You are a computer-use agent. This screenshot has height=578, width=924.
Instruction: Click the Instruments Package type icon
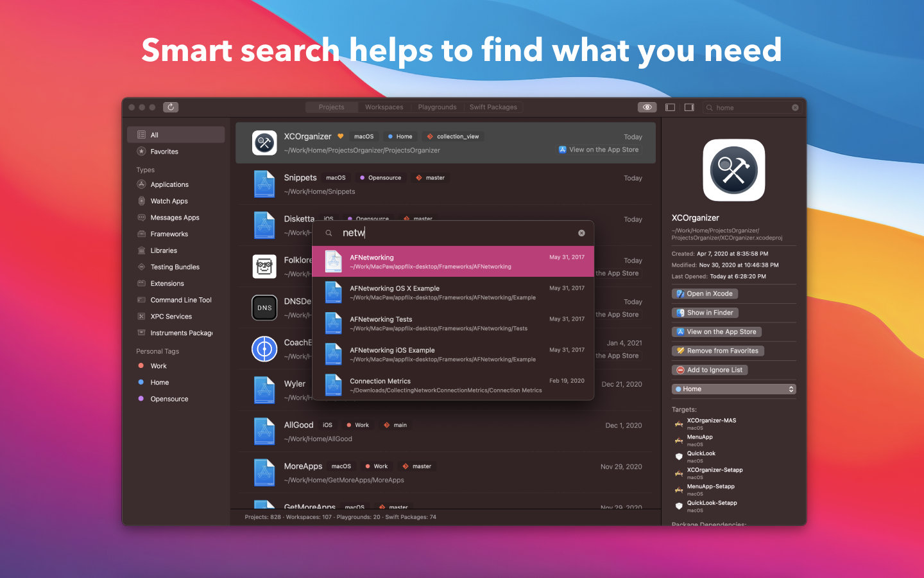[142, 333]
